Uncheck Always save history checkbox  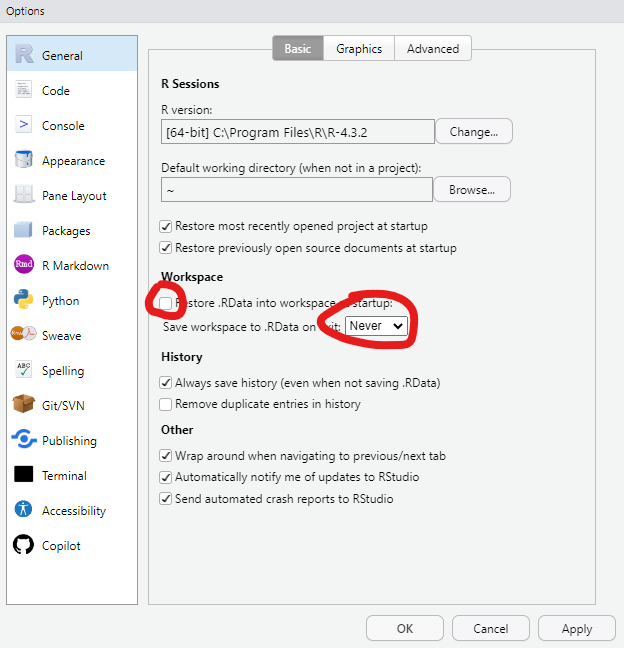point(166,383)
